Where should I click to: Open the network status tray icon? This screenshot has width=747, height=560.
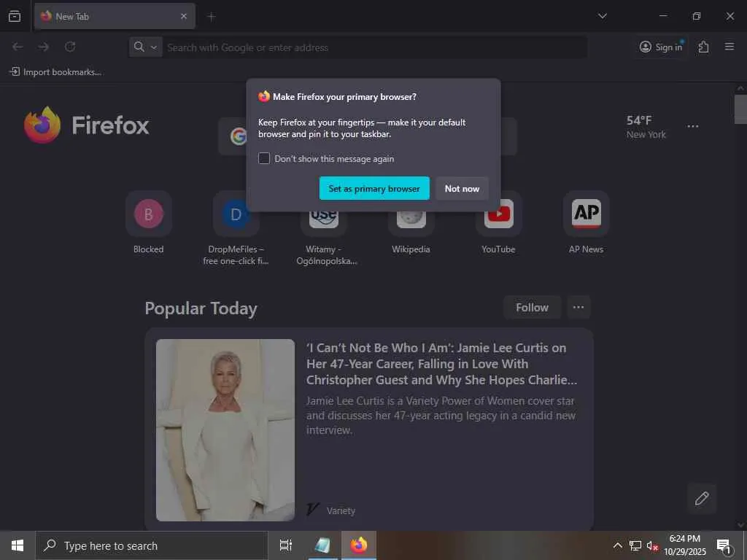pos(635,545)
